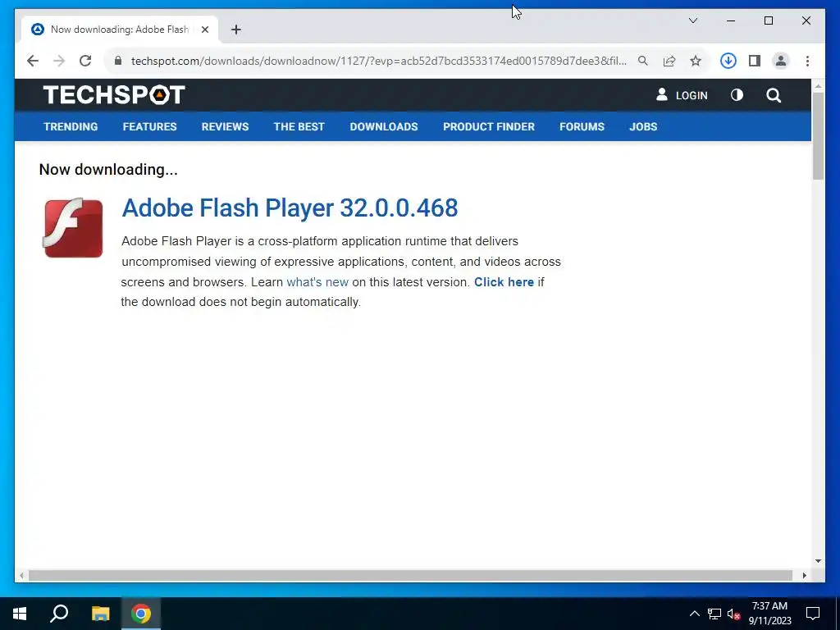The width and height of the screenshot is (840, 630).
Task: Open Chrome three-dot menu
Action: (x=807, y=61)
